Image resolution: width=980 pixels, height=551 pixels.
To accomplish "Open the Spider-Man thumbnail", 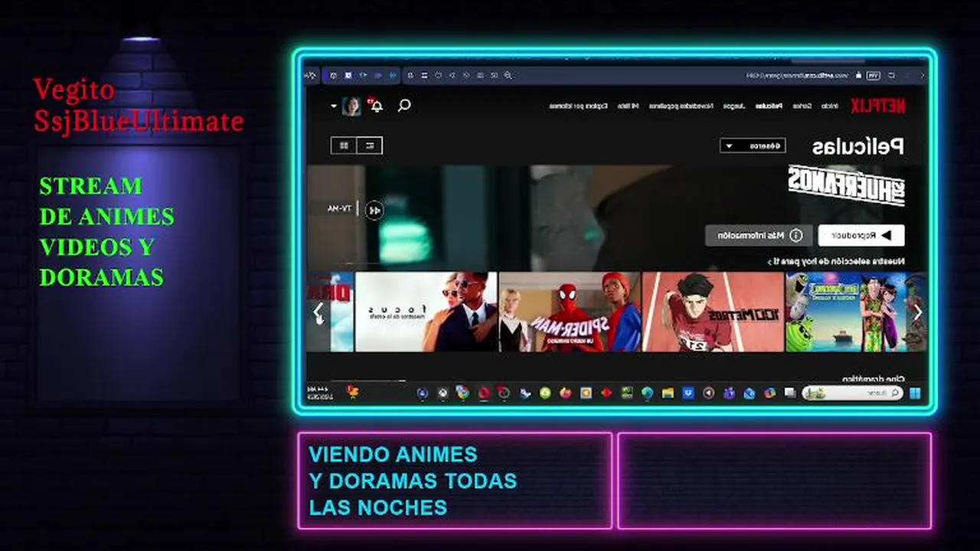I will click(570, 311).
